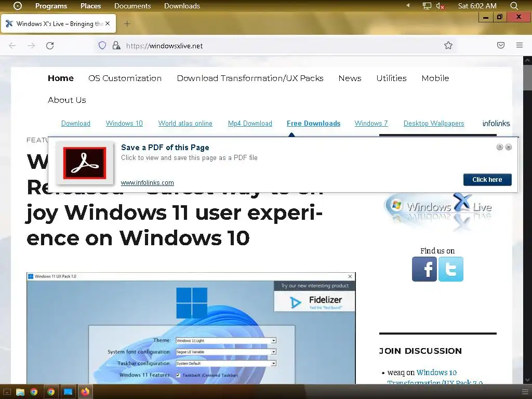
Task: Click the network connection tray icon
Action: click(x=427, y=6)
